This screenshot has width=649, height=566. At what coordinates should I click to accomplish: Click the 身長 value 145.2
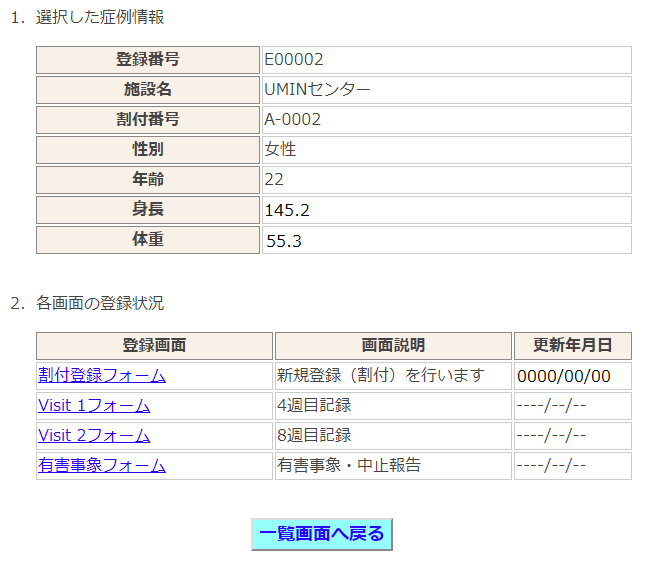pos(287,210)
